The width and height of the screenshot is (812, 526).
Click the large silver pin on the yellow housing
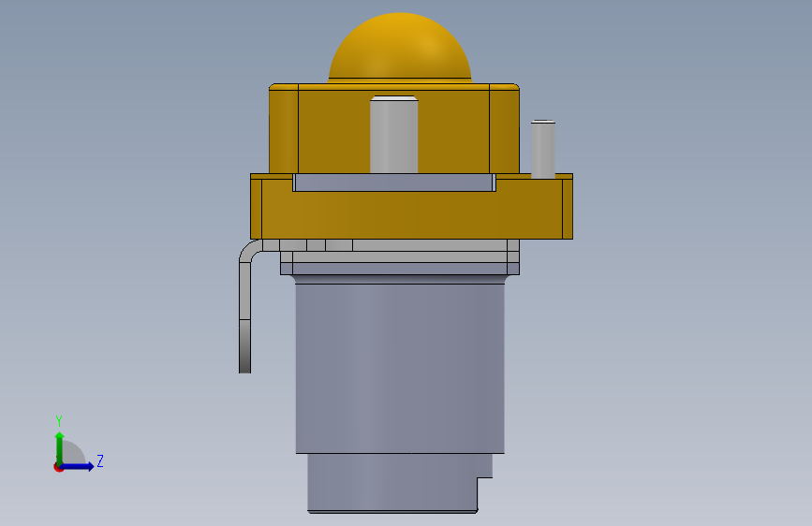point(393,135)
